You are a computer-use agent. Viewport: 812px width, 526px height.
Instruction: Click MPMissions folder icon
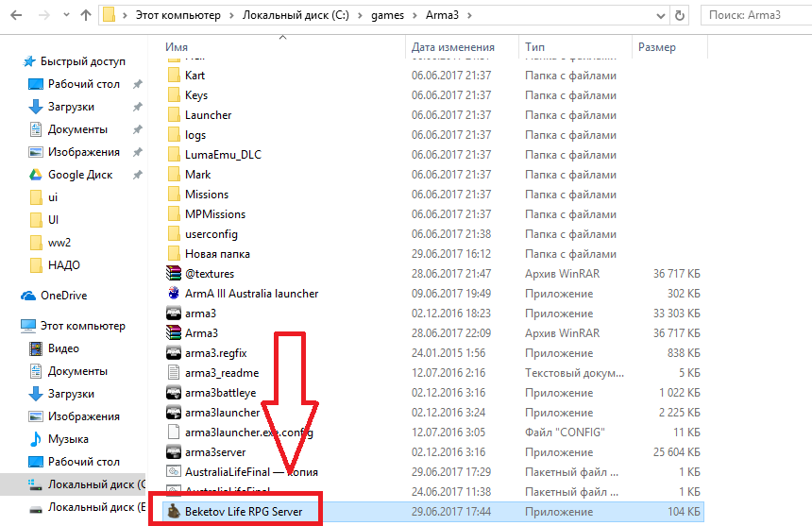point(174,214)
